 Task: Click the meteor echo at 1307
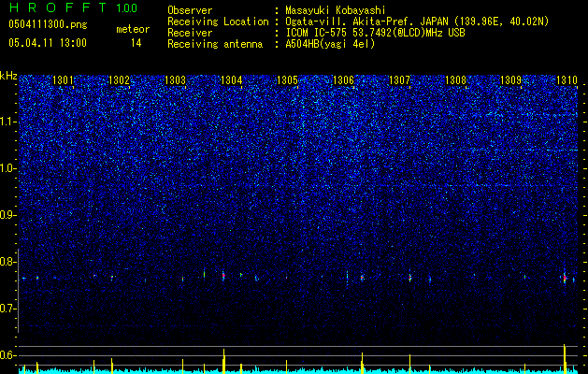tap(409, 277)
